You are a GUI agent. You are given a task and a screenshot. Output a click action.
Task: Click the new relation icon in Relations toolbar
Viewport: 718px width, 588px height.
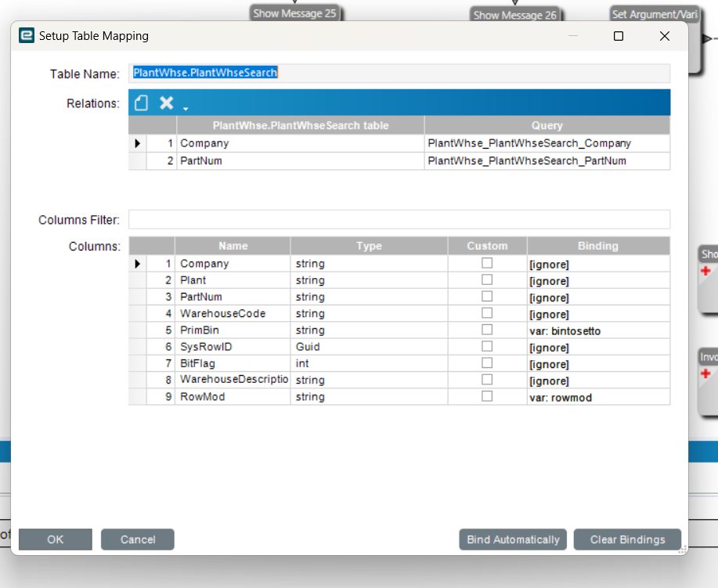pos(141,103)
